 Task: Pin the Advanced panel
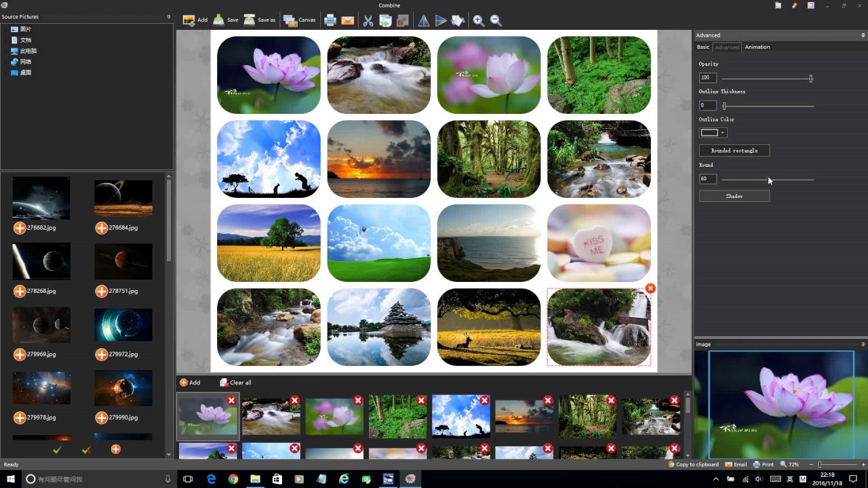pos(863,35)
